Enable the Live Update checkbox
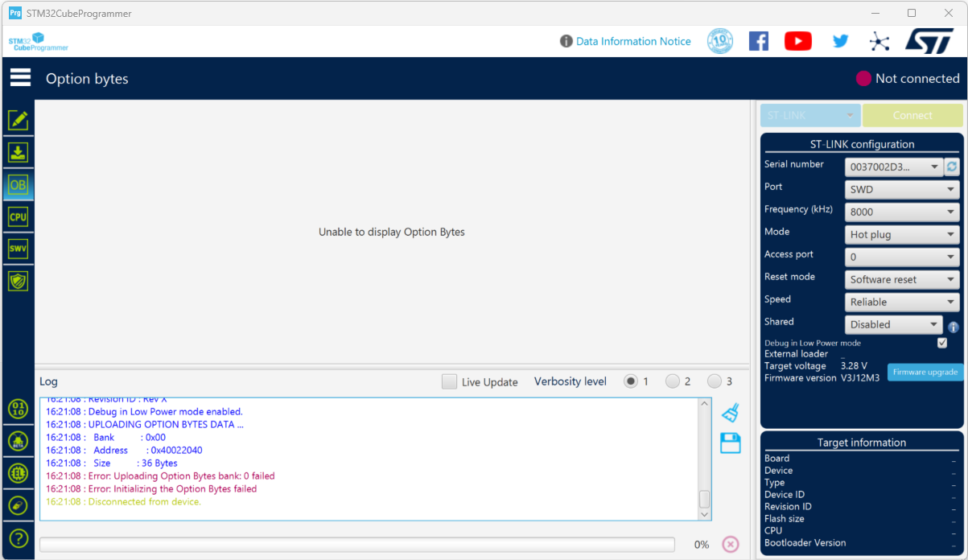Viewport: 968px width, 560px height. tap(449, 381)
